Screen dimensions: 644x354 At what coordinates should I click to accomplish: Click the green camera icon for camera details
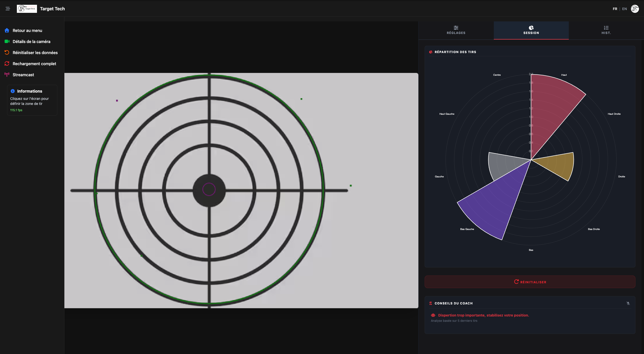point(7,41)
